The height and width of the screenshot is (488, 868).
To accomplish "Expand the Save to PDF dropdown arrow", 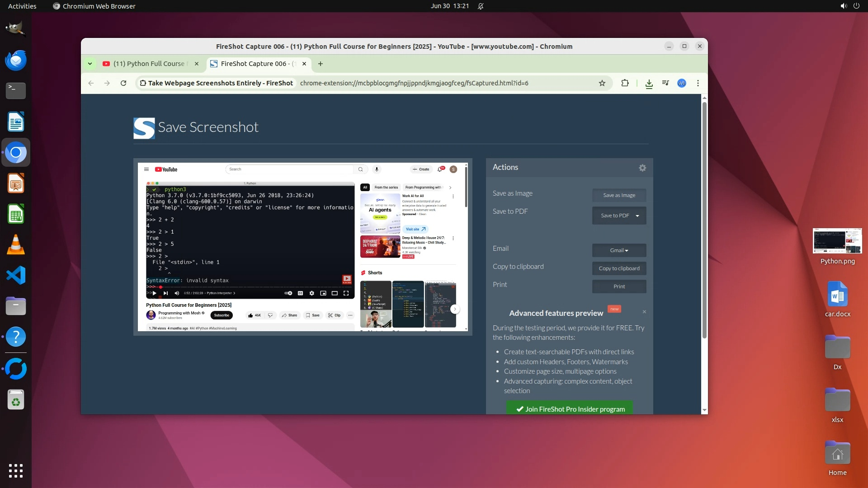I will click(637, 216).
